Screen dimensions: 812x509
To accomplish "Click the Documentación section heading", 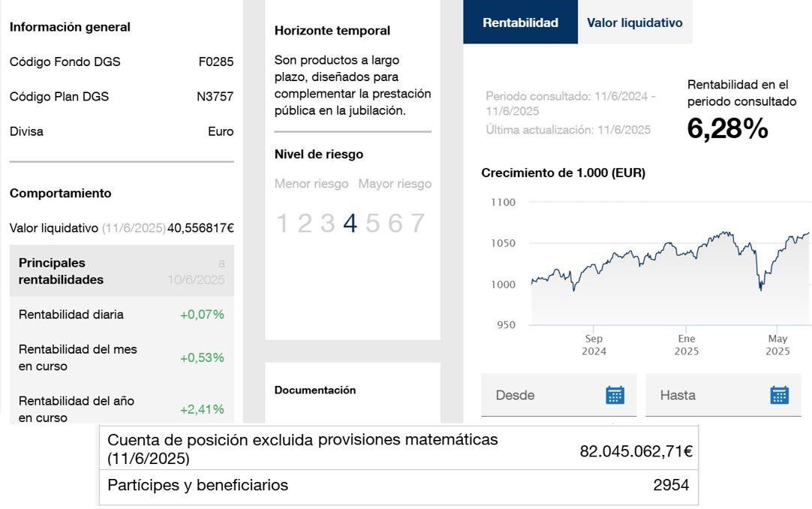I will coord(315,390).
